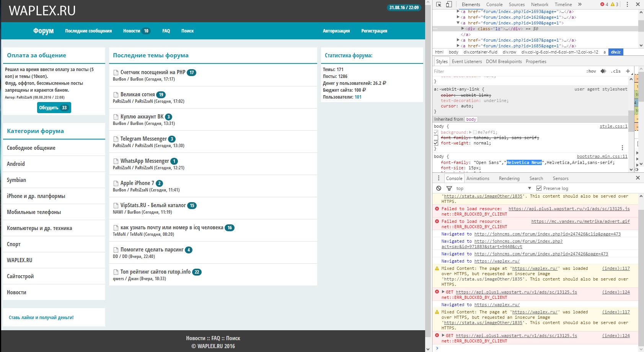The width and height of the screenshot is (644, 352).
Task: Toggle the device toolbar icon
Action: 449,4
